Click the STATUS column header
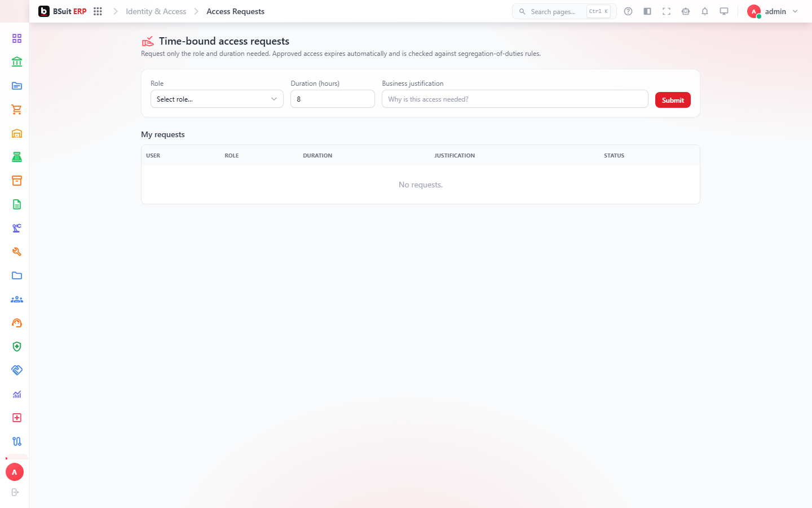 [x=614, y=155]
